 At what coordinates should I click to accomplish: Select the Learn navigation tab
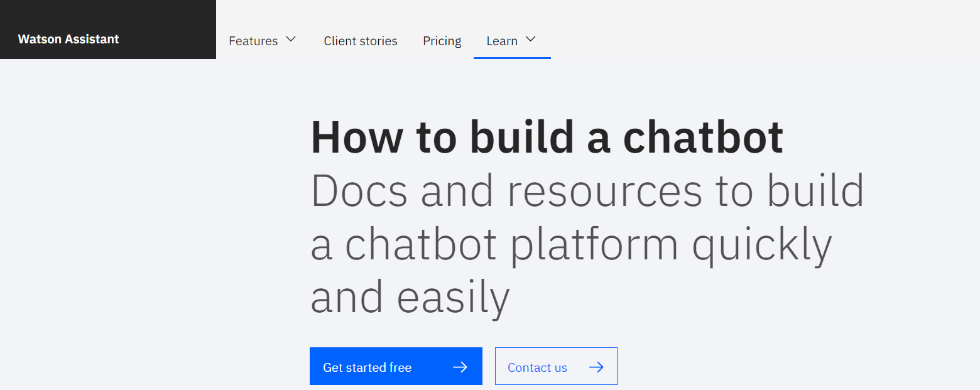tap(512, 41)
